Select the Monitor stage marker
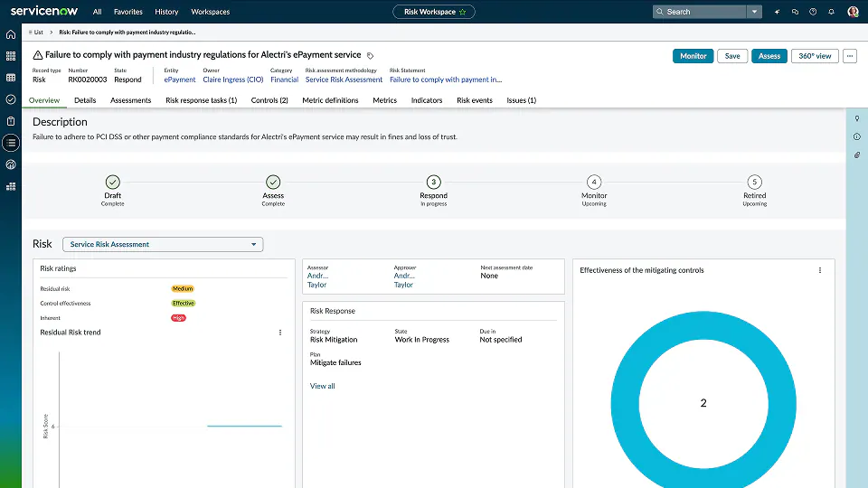This screenshot has height=488, width=868. pos(594,182)
